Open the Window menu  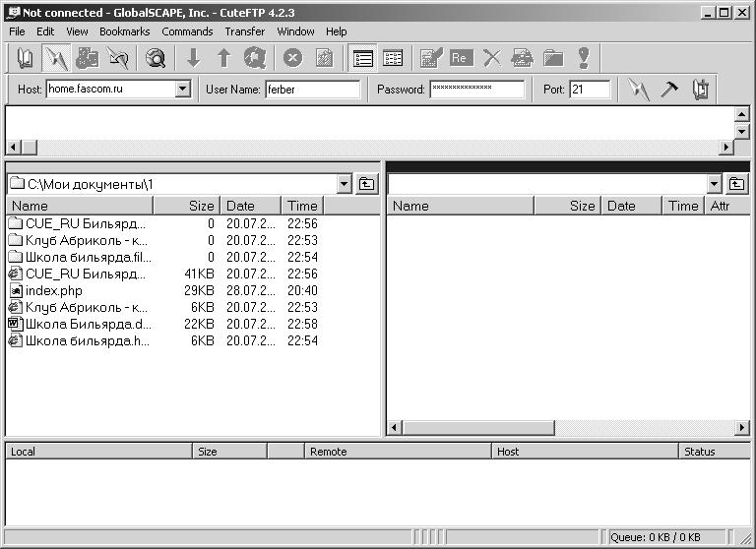click(295, 31)
